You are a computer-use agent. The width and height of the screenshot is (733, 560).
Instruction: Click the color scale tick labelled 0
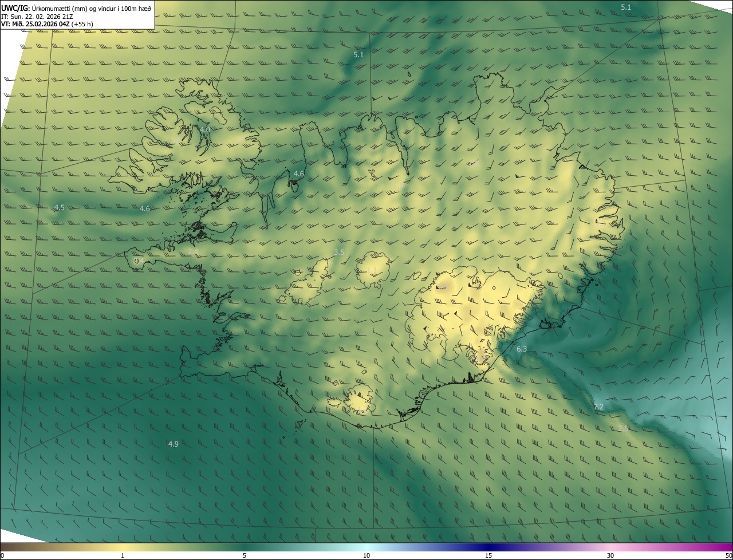[x=2, y=555]
